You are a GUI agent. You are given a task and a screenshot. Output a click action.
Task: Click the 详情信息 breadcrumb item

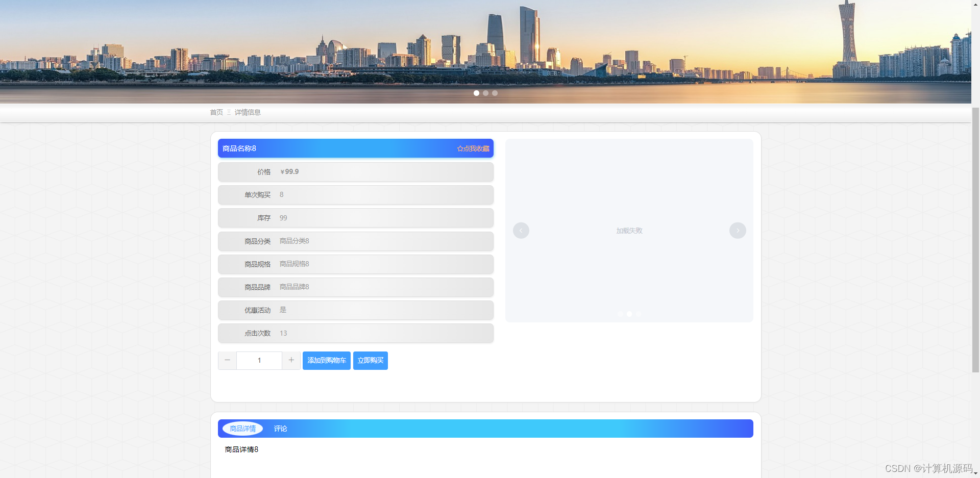pos(248,112)
